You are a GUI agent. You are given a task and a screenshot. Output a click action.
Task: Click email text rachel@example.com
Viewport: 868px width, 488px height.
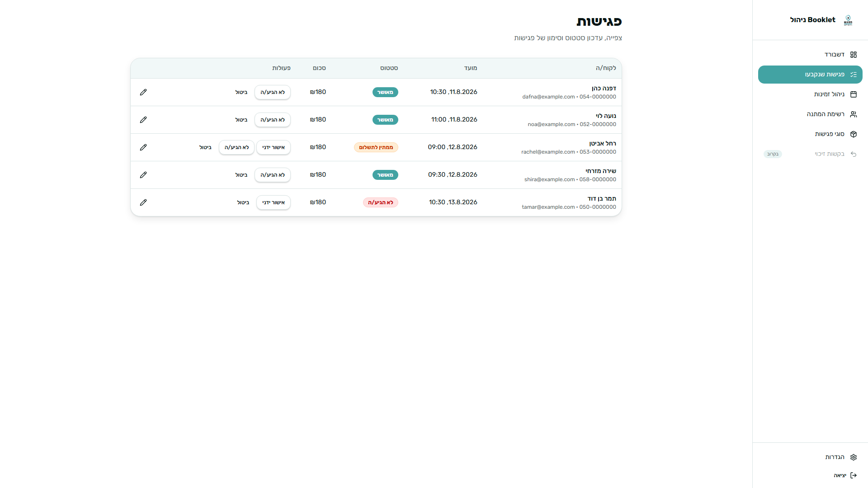[x=548, y=152]
